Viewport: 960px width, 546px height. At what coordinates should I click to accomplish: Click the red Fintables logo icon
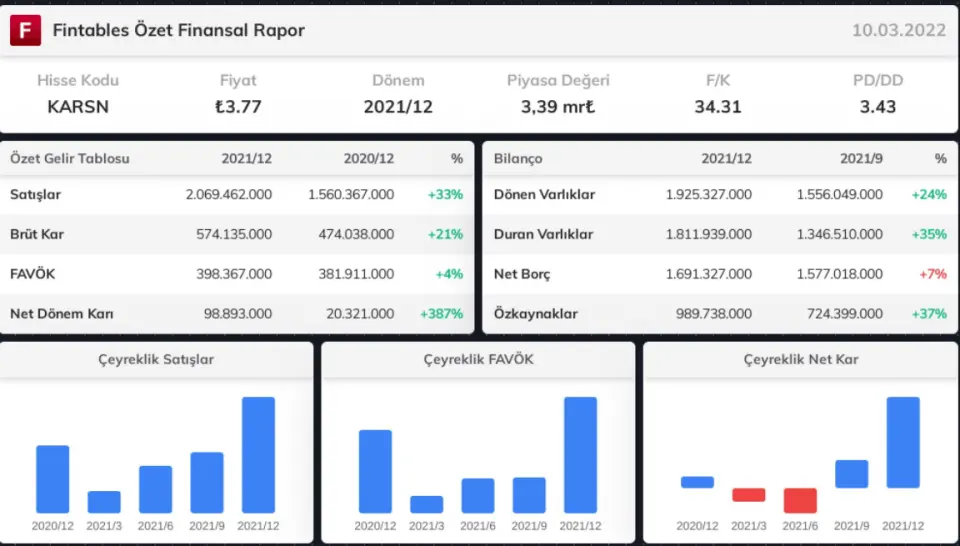tap(25, 30)
